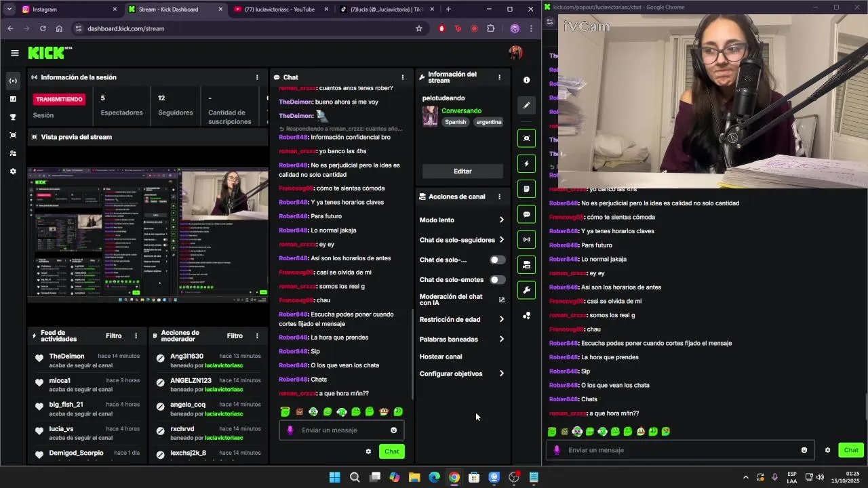The height and width of the screenshot is (488, 868).
Task: Switch to the YouTube luciavictoriasc tab
Action: click(279, 9)
